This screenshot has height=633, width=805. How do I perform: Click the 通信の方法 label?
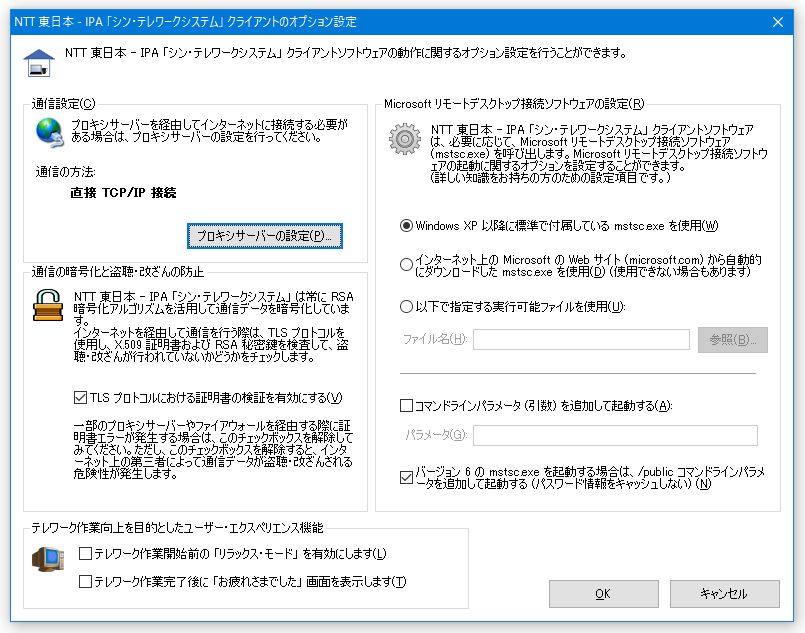[x=65, y=172]
